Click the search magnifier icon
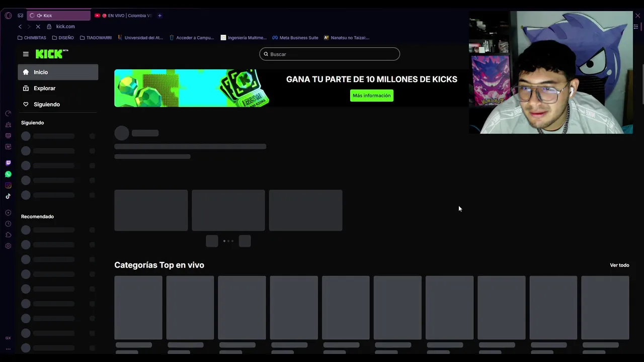 [x=266, y=54]
